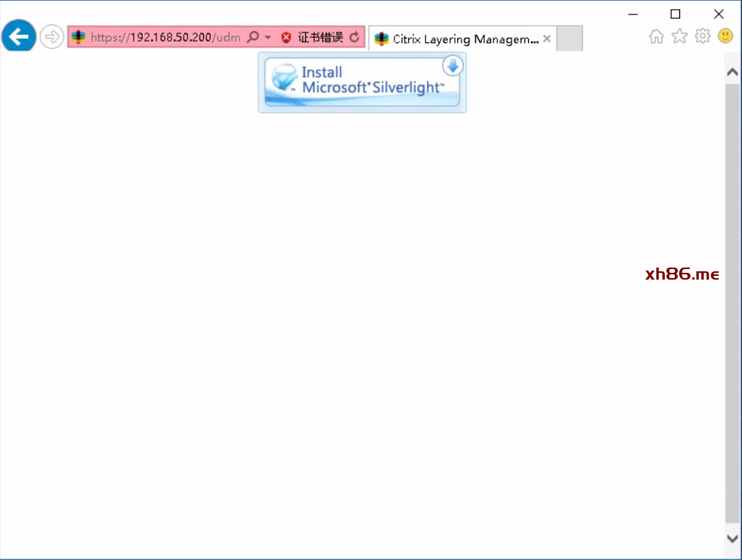Viewport: 742px width, 560px height.
Task: Refresh the current page
Action: [354, 37]
